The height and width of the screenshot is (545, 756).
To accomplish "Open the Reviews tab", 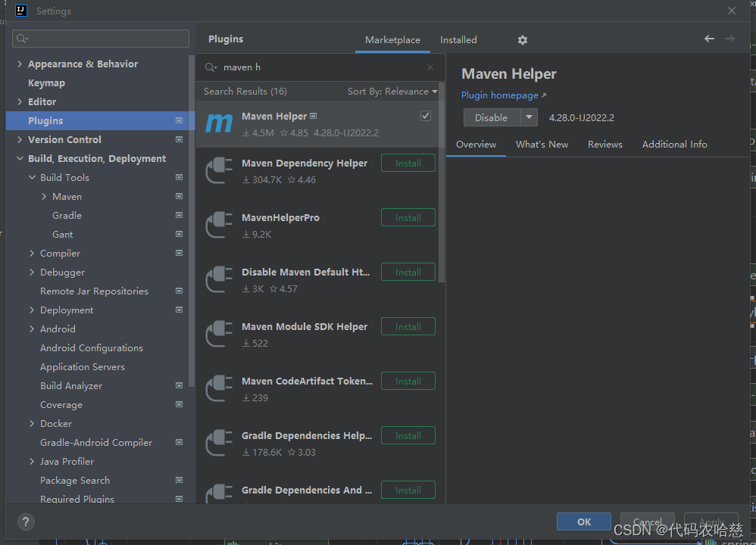I will (605, 145).
